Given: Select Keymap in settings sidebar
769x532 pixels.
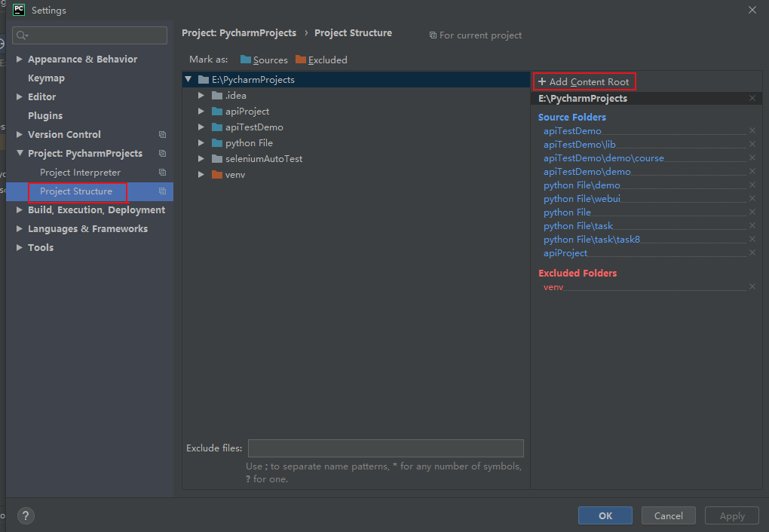Looking at the screenshot, I should coord(46,78).
